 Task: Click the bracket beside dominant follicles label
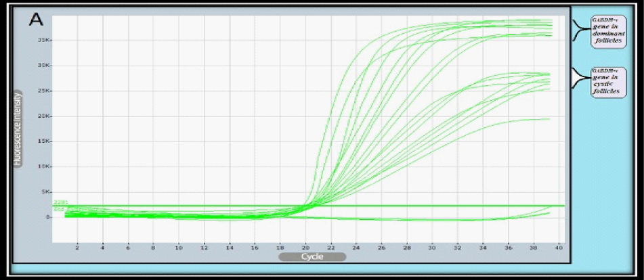(x=580, y=30)
